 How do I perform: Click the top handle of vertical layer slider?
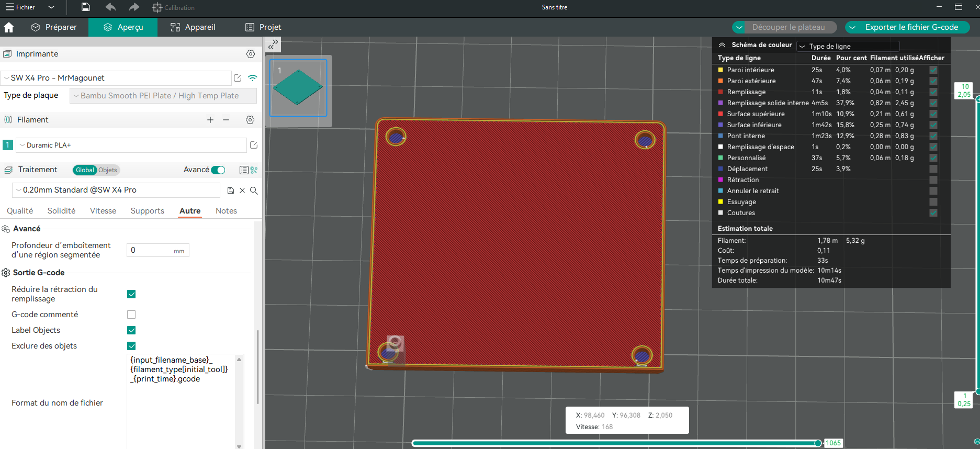coord(978,99)
